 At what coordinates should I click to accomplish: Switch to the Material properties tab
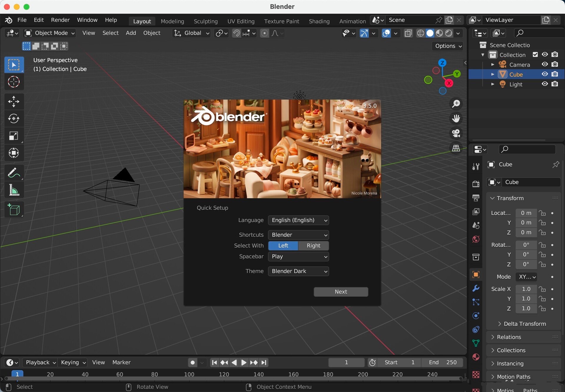pos(476,357)
